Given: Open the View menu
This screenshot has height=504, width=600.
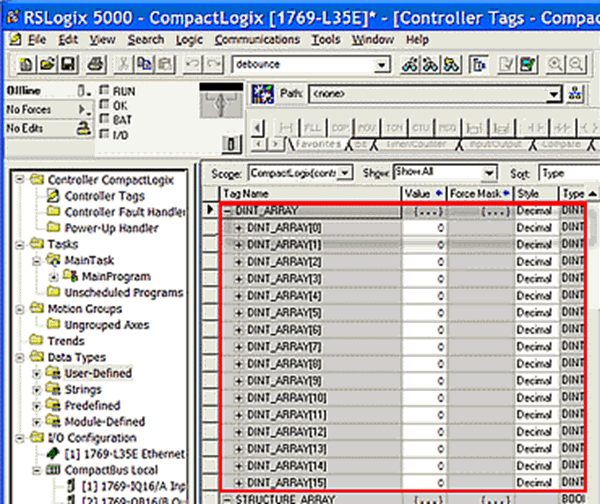Looking at the screenshot, I should point(102,39).
